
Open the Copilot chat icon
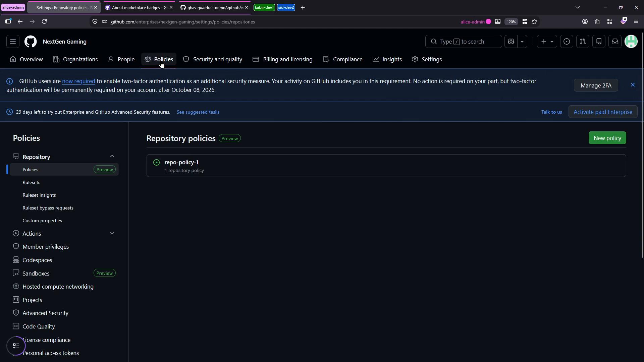coord(511,42)
